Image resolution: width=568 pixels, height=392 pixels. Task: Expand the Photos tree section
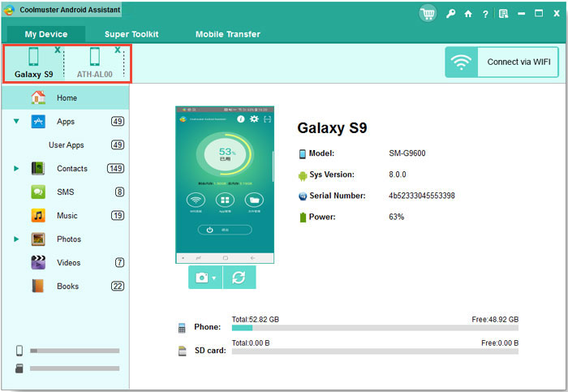coord(16,239)
